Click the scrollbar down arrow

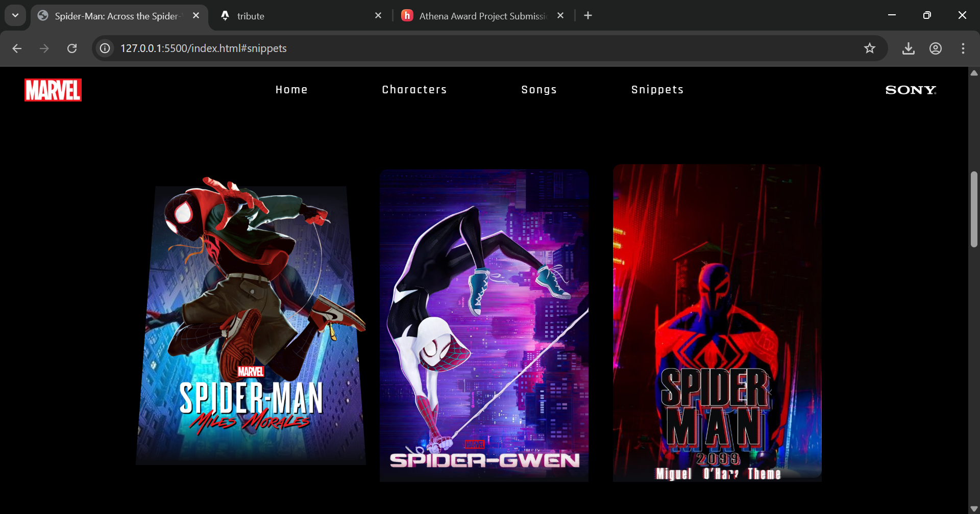pyautogui.click(x=974, y=509)
